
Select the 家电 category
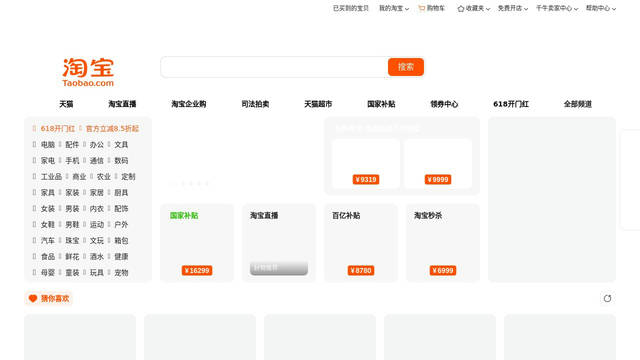tap(48, 160)
